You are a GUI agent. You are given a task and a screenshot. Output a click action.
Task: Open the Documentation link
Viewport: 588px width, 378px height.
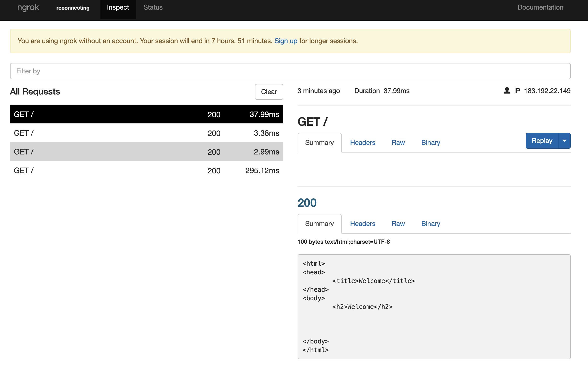540,7
